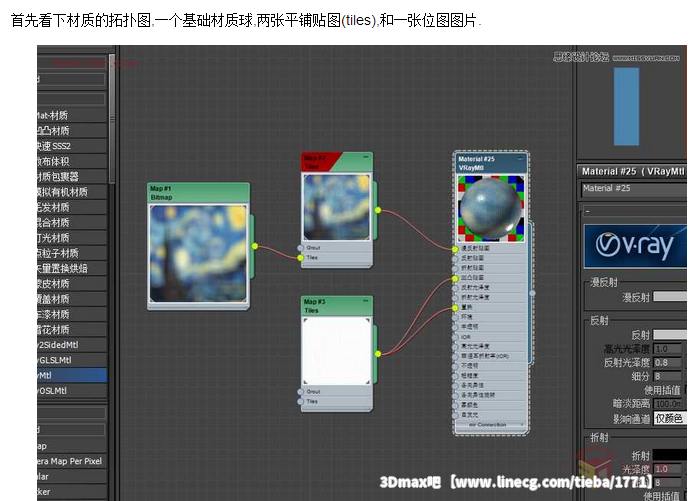Click the 不透明 input socket on Material #25
The height and width of the screenshot is (501, 692).
pos(455,366)
